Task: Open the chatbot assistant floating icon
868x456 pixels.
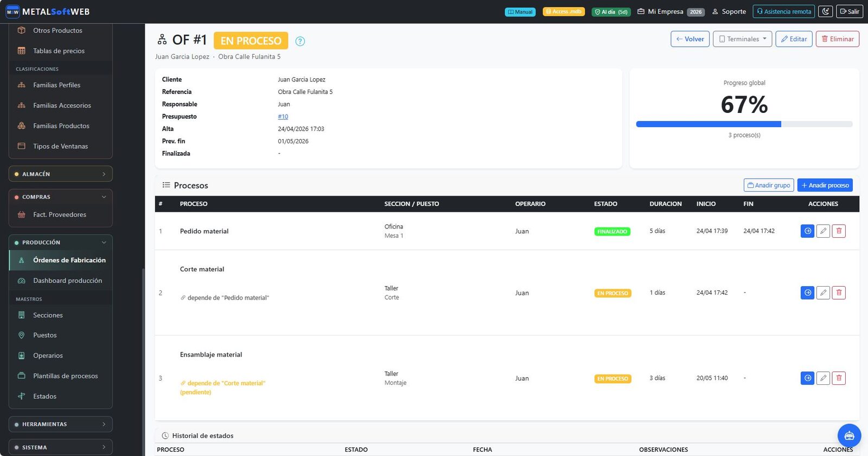Action: tap(849, 435)
